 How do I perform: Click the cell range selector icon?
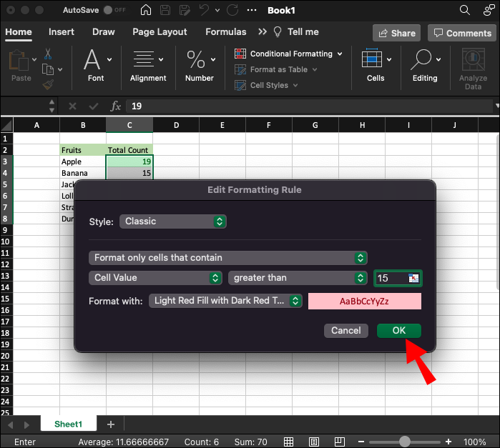[413, 279]
